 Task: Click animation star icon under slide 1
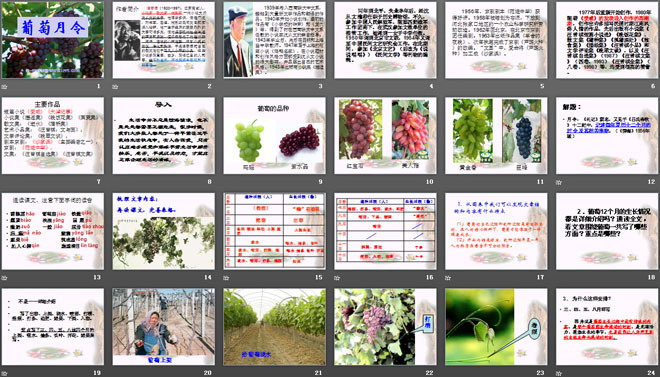[x=5, y=87]
